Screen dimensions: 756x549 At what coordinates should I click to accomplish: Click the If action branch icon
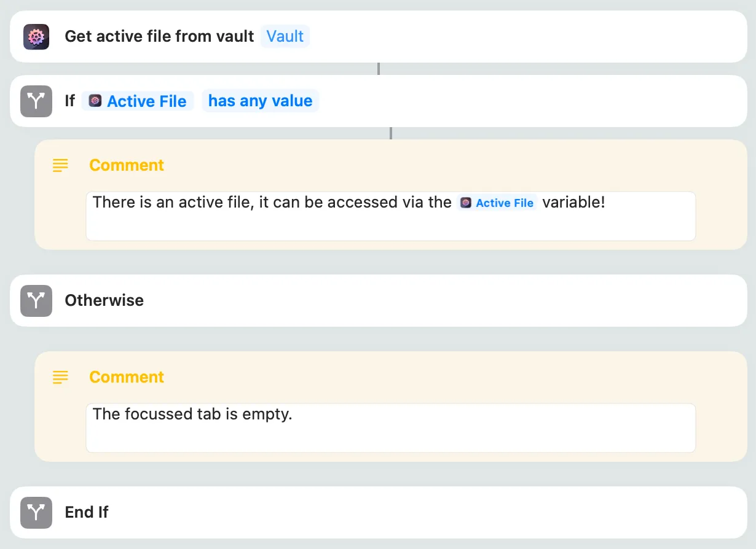click(36, 101)
